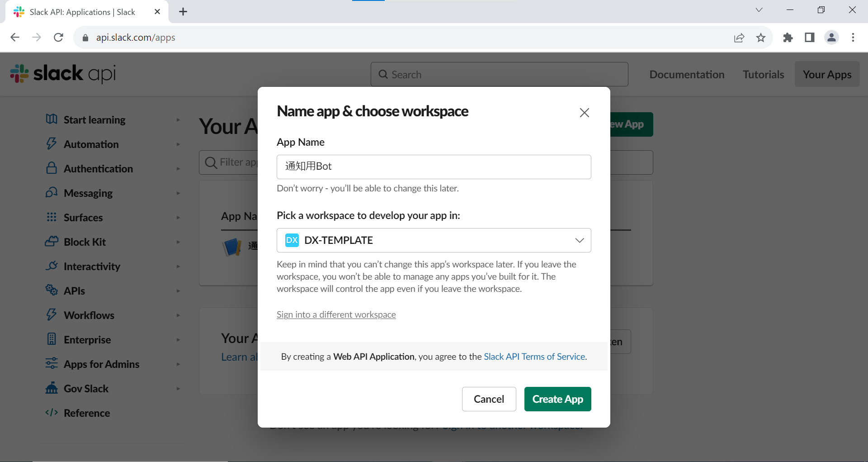Click the Authentication lock icon

point(52,168)
